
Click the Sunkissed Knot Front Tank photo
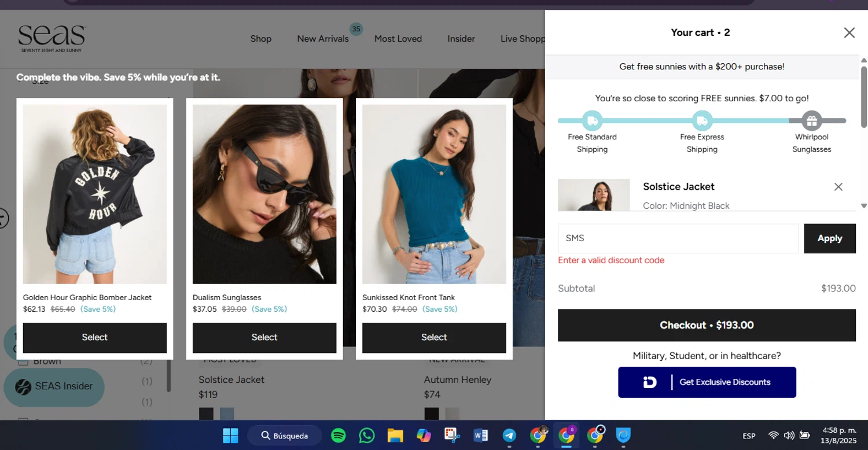(x=434, y=194)
